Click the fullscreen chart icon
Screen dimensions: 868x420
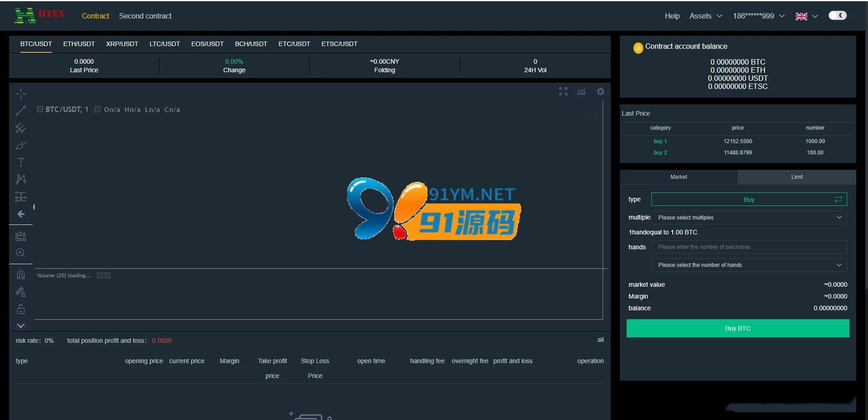coord(563,92)
